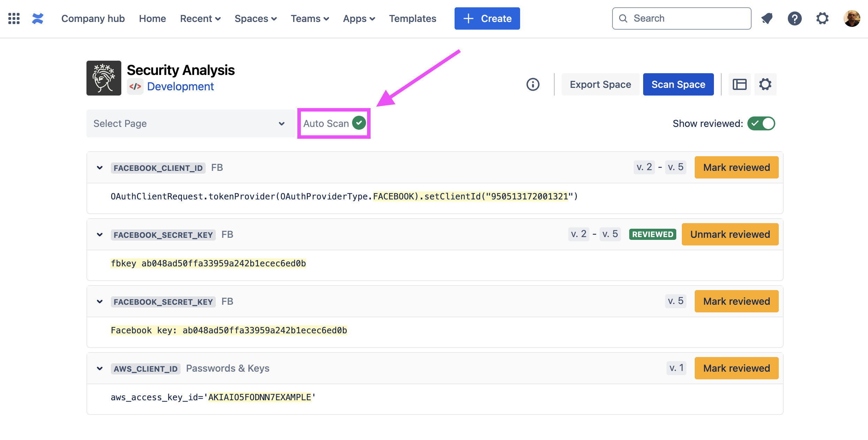868x440 pixels.
Task: Click the AWS_CLIENT_ID tag label
Action: click(145, 369)
